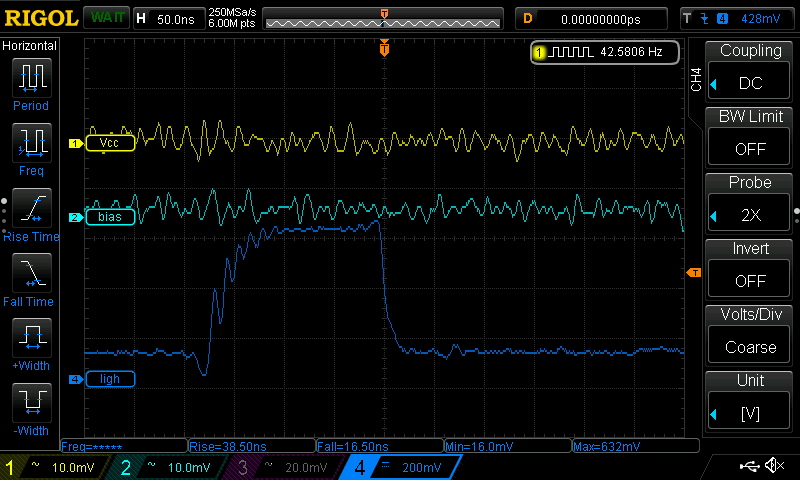Image resolution: width=800 pixels, height=480 pixels.
Task: Click the Probe left arrow
Action: click(x=714, y=216)
